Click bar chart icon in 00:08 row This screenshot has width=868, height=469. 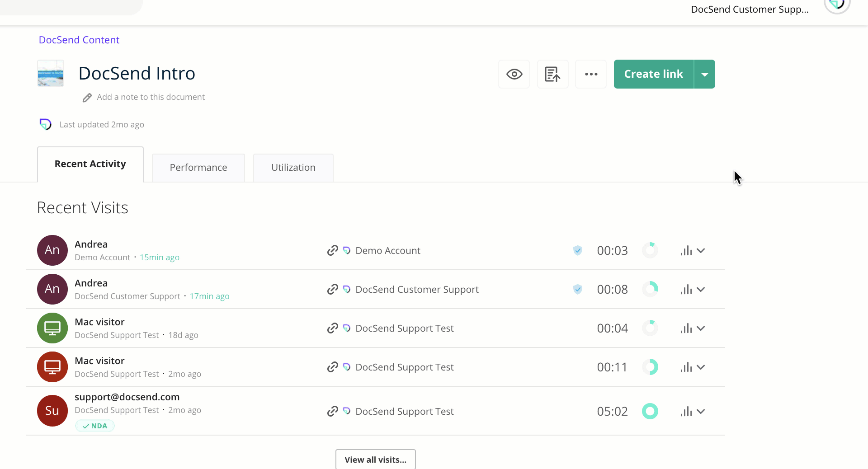pyautogui.click(x=686, y=289)
